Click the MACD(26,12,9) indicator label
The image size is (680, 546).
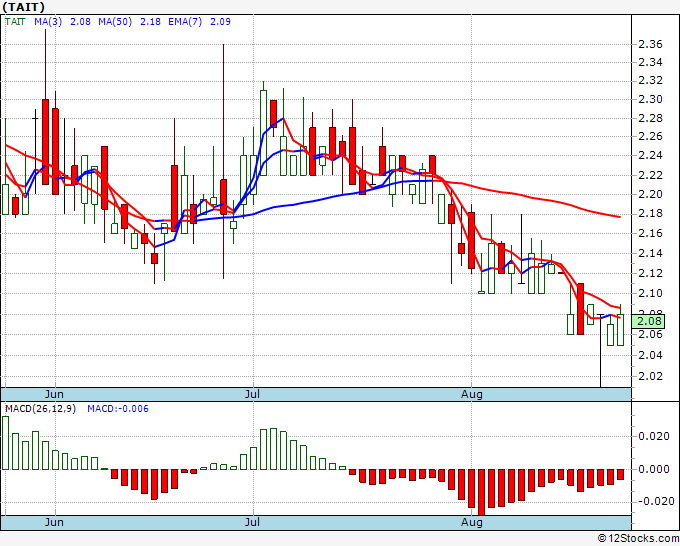41,409
